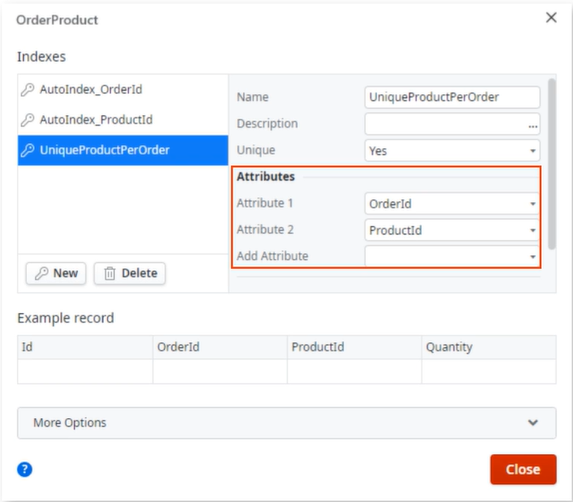Click the properties panel vertical scrollbar
The width and height of the screenshot is (573, 502).
[x=552, y=164]
